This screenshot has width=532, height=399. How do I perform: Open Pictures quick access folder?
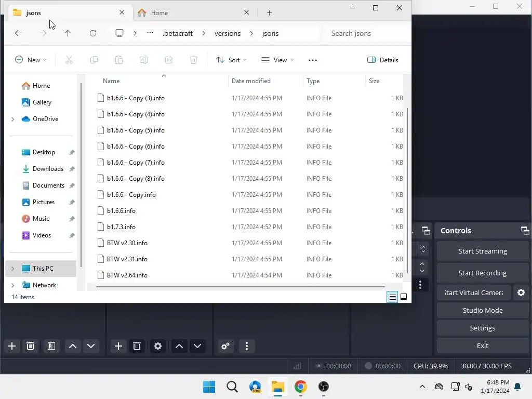pos(44,202)
